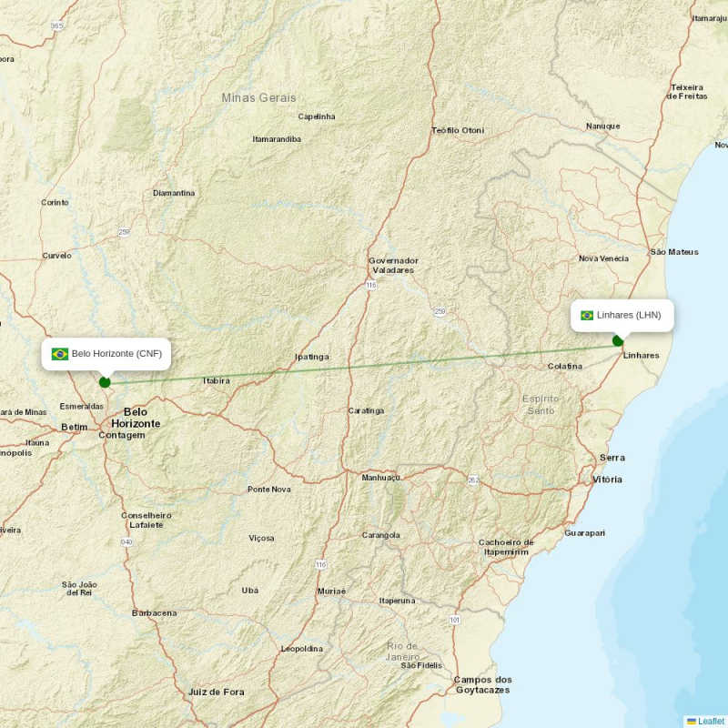Click the Colatina city label
The image size is (728, 728).
565,367
